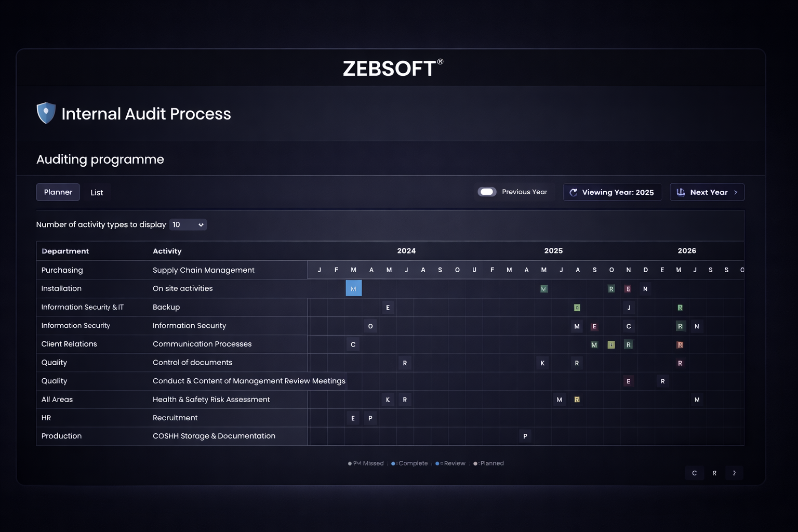The width and height of the screenshot is (798, 532).
Task: Click the C button at bottom right
Action: [x=695, y=473]
